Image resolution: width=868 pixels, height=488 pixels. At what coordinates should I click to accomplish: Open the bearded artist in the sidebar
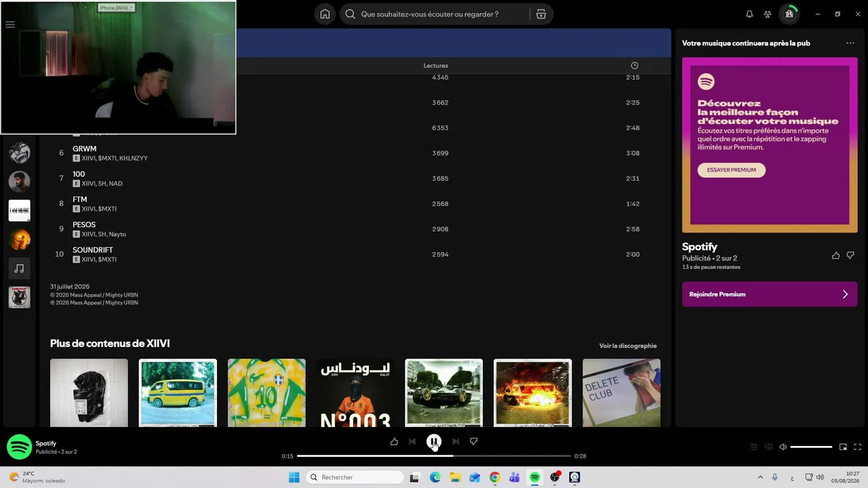pos(19,182)
